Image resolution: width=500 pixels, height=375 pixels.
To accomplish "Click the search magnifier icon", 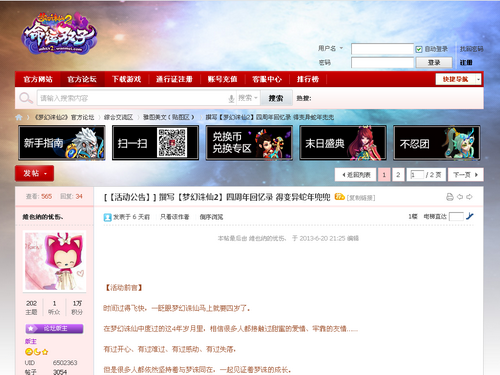I will (x=25, y=98).
